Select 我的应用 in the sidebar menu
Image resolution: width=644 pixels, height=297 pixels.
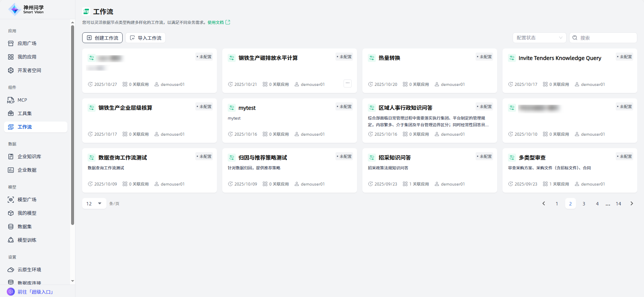click(27, 57)
